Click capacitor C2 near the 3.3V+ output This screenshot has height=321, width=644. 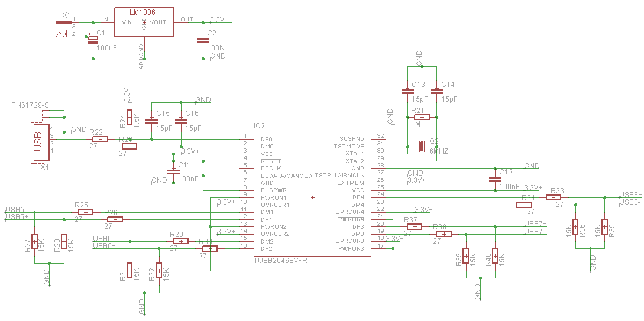point(202,40)
